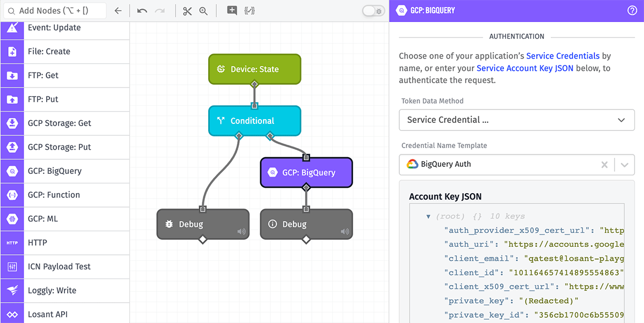Select the GCP Storage: Get icon
The image size is (644, 323).
(12, 123)
